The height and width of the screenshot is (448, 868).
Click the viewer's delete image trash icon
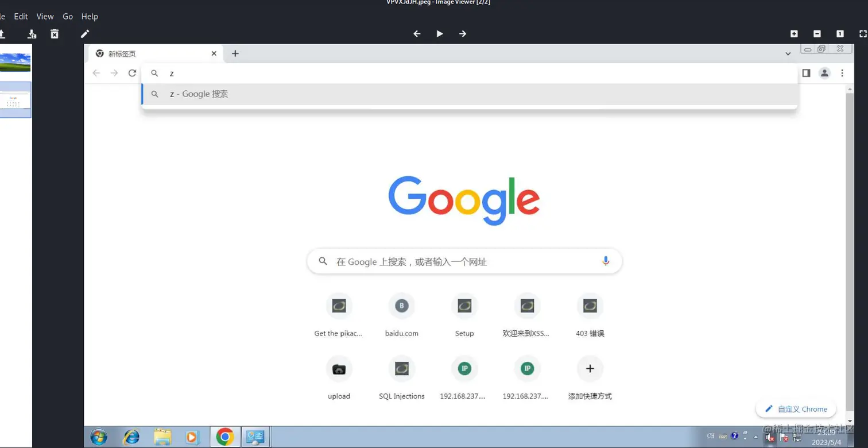55,34
